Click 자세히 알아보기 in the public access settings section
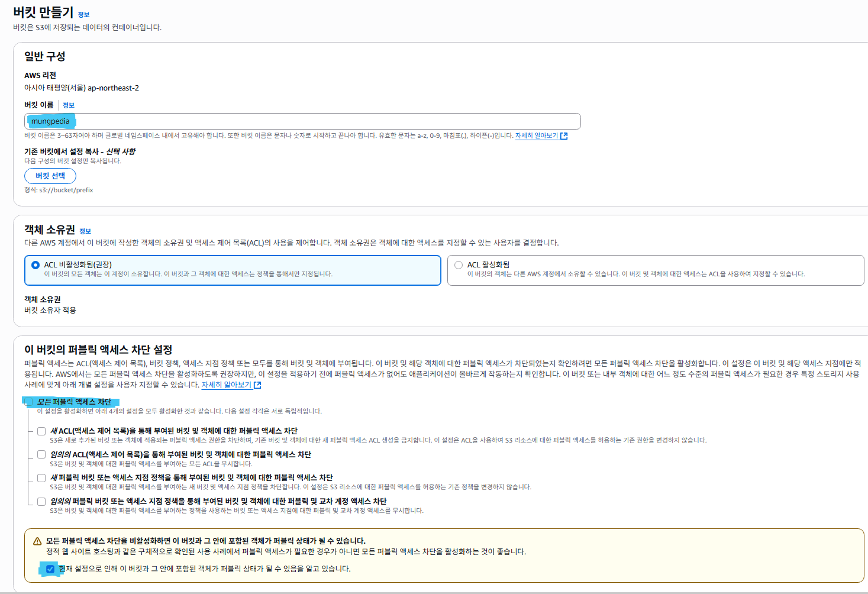 (227, 385)
